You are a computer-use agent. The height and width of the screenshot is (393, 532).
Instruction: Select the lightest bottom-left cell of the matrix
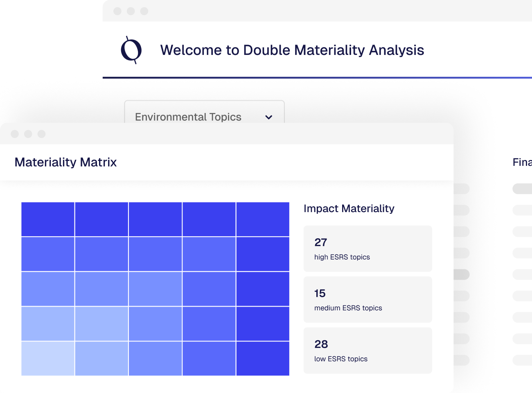click(48, 359)
